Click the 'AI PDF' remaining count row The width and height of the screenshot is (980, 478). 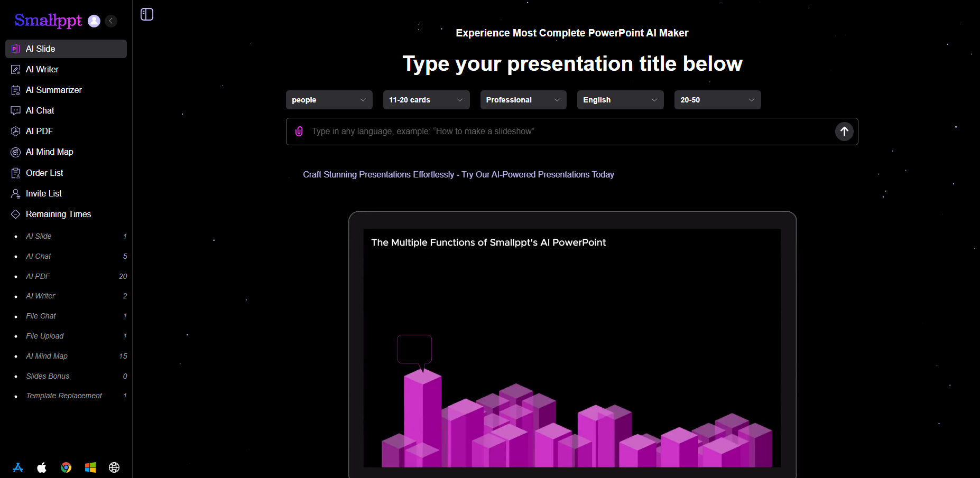click(x=71, y=276)
